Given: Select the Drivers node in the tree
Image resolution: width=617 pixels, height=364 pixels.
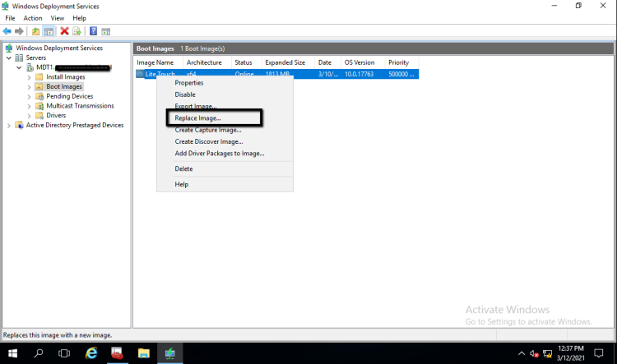Looking at the screenshot, I should (x=56, y=116).
